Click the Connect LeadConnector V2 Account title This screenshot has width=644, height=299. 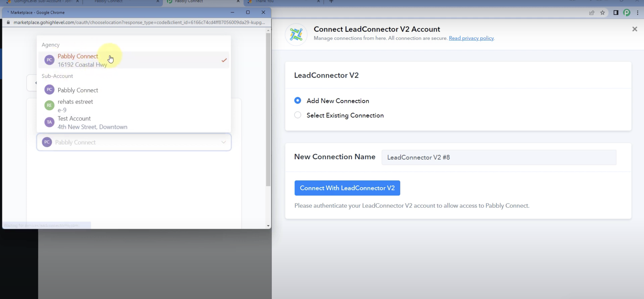pos(377,29)
